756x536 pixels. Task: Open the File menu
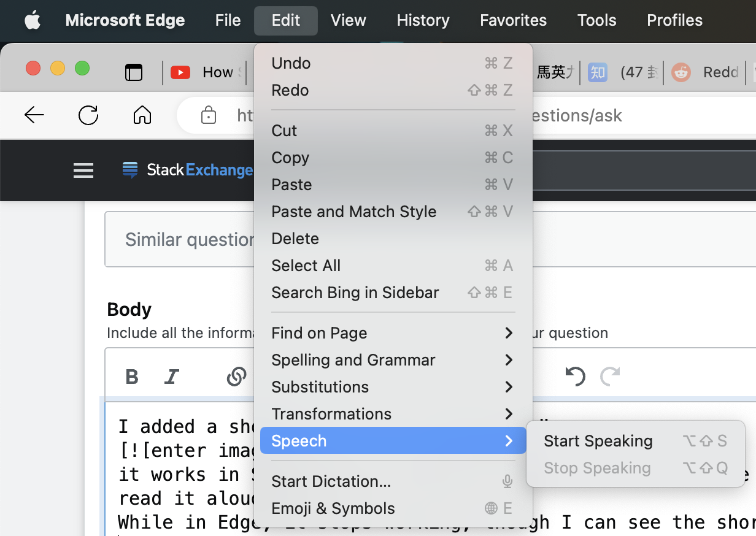(228, 20)
